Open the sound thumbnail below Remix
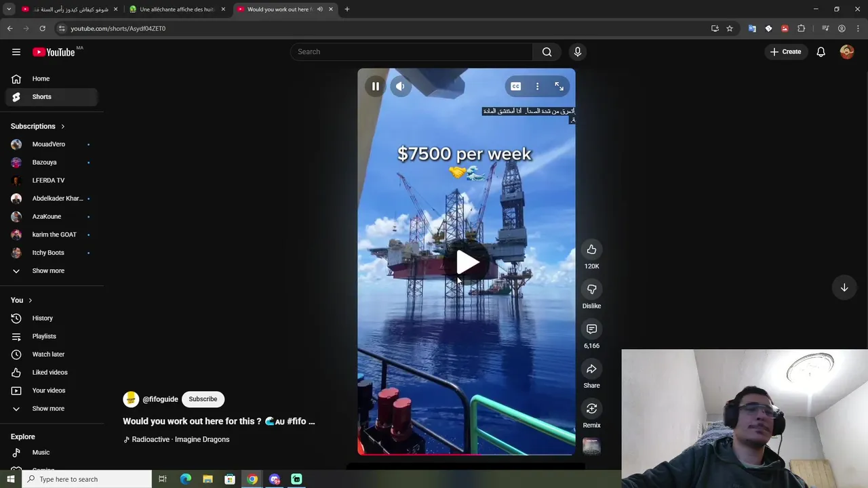Screen dimensions: 868x488 [591, 446]
